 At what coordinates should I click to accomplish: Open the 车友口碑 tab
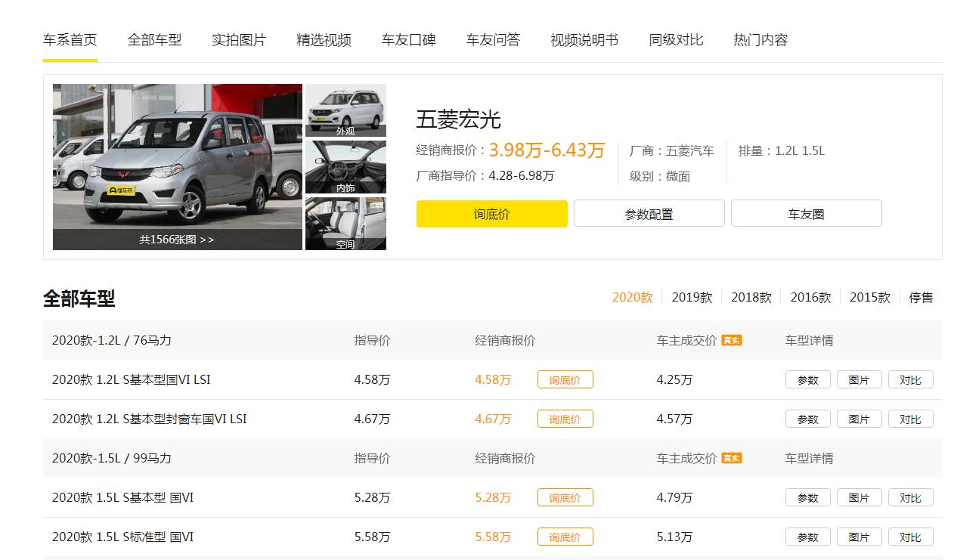(x=408, y=40)
